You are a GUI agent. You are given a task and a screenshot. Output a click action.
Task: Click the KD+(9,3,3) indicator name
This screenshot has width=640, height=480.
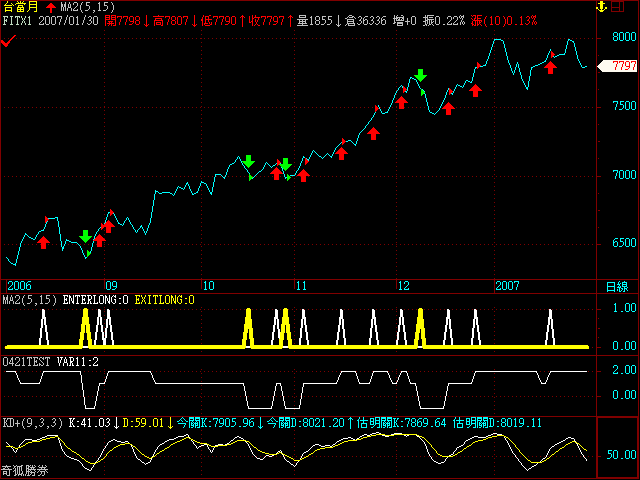coord(33,423)
